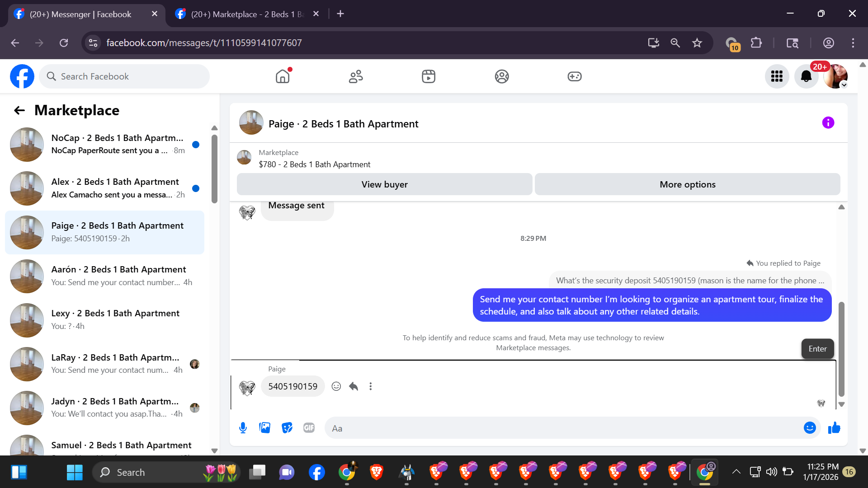Click the More options button
This screenshot has height=488, width=868.
tap(687, 184)
